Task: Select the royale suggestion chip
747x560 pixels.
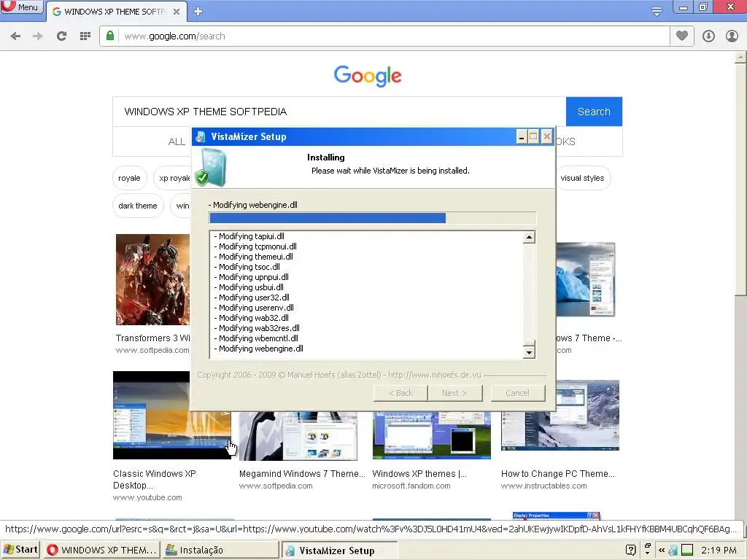Action: click(130, 178)
